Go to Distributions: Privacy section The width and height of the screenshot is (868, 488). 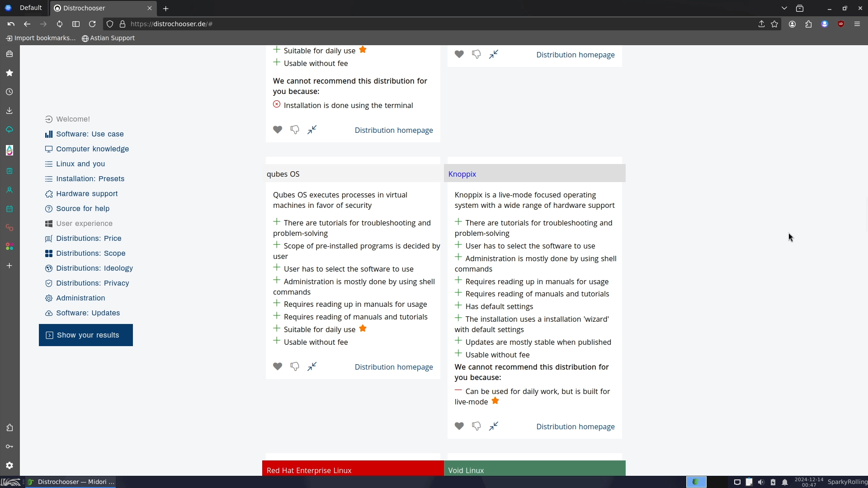tap(92, 283)
